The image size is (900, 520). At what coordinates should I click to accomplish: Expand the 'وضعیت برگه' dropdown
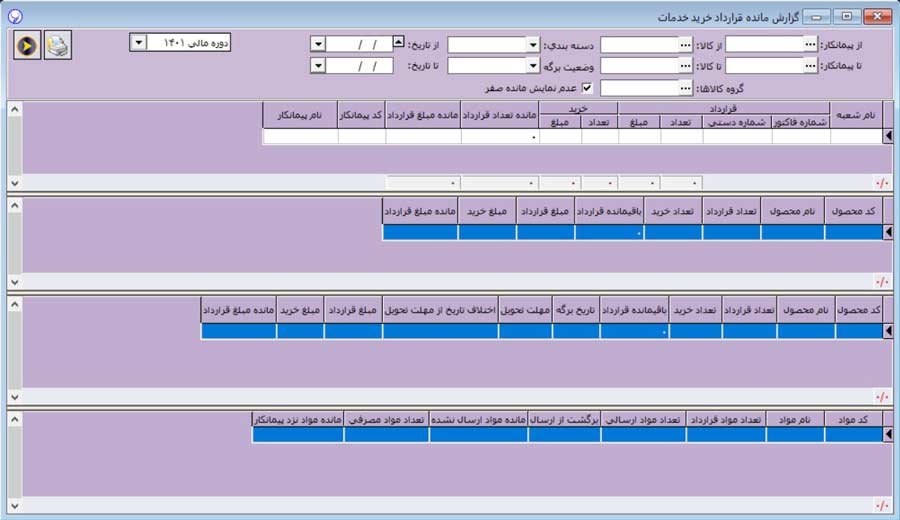(x=532, y=66)
